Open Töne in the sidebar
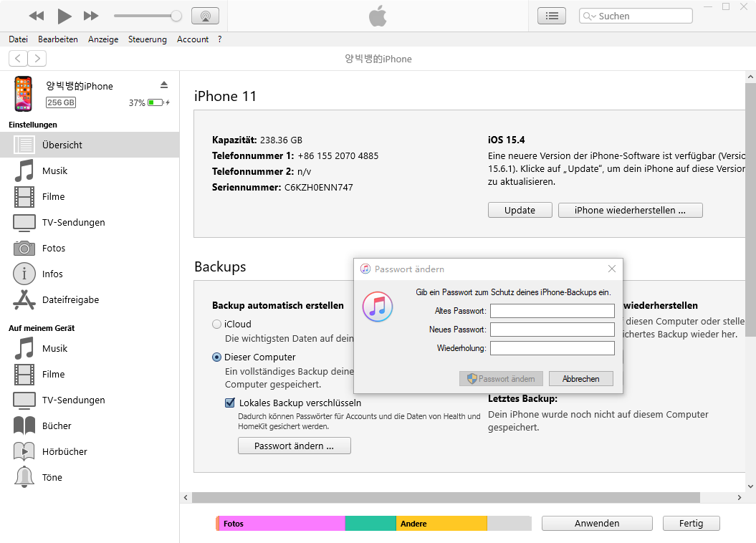The image size is (756, 543). coord(52,477)
